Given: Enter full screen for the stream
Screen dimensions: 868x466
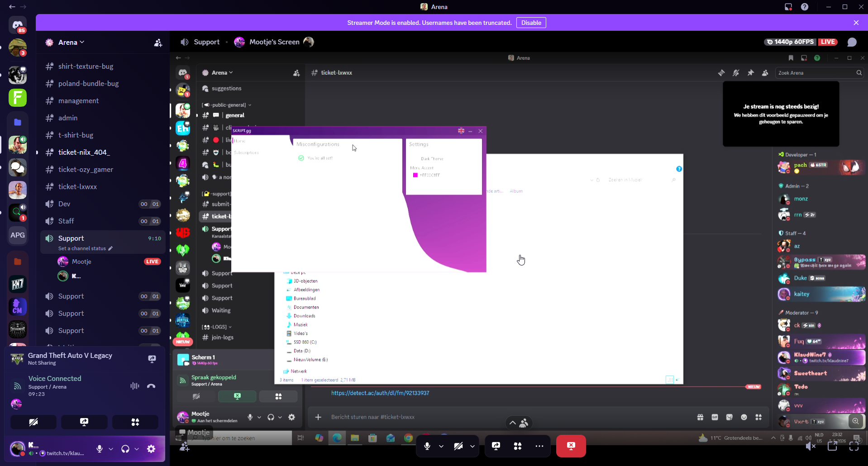Looking at the screenshot, I should (x=854, y=446).
